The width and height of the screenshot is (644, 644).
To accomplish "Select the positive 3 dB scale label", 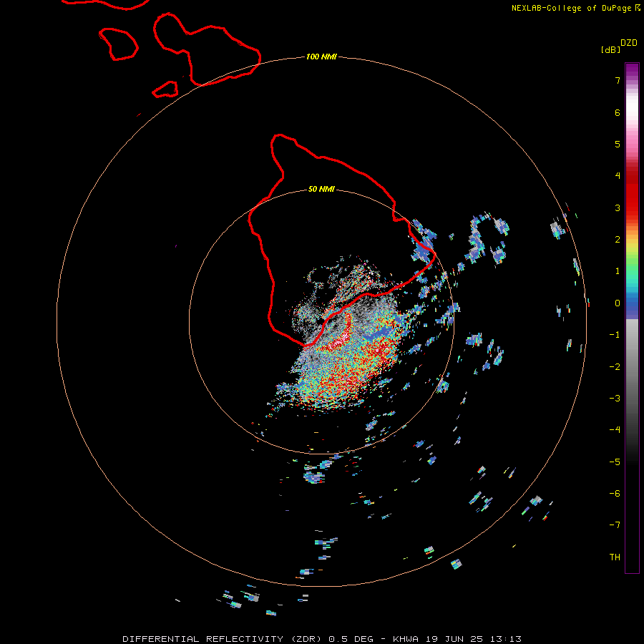I will pos(618,208).
